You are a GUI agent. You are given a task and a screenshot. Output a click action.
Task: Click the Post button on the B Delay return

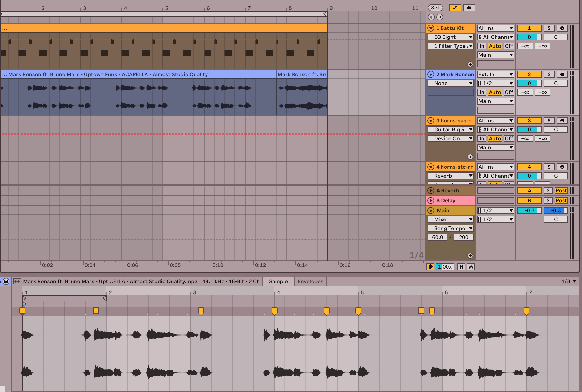click(561, 200)
